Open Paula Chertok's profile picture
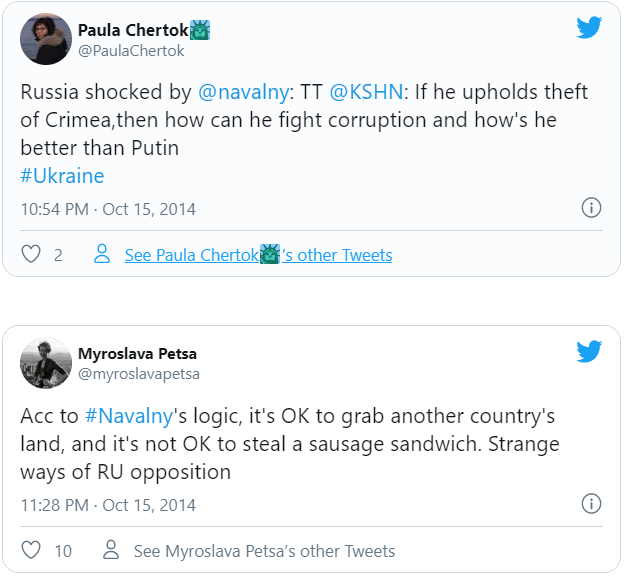The image size is (624, 577). click(x=46, y=39)
